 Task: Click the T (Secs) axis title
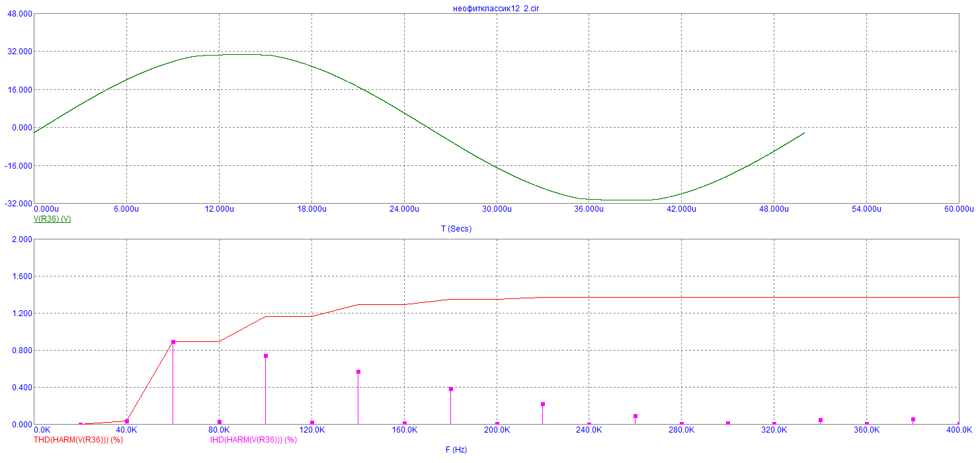456,229
